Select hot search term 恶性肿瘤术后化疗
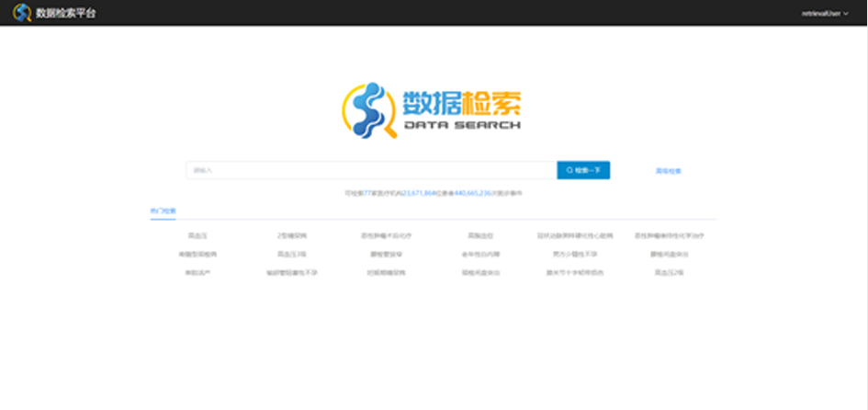The height and width of the screenshot is (410, 868). [386, 235]
